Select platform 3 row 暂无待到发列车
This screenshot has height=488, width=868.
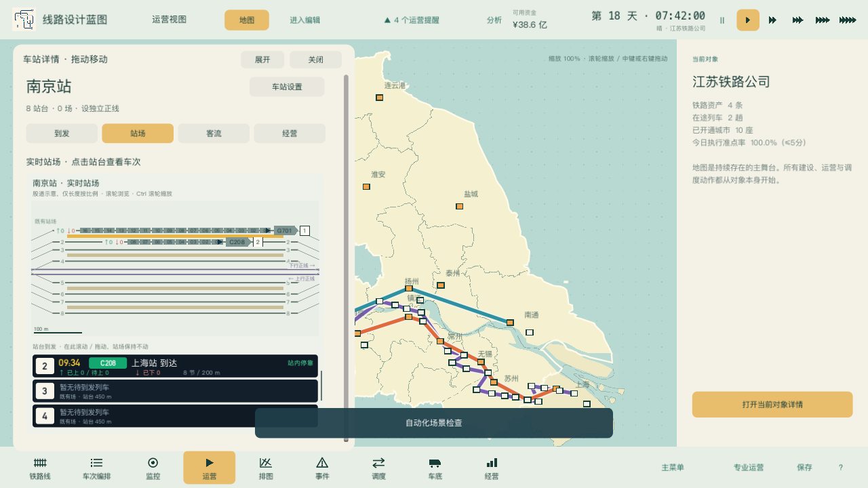175,391
